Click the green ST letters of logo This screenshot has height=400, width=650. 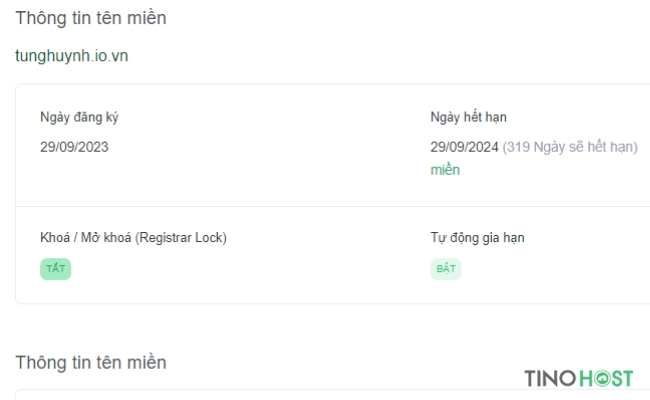pos(622,378)
